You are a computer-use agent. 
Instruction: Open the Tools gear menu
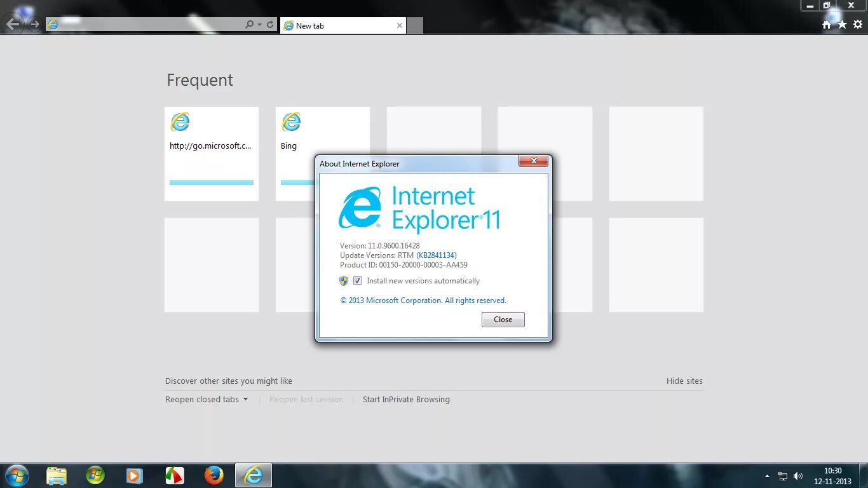[858, 24]
